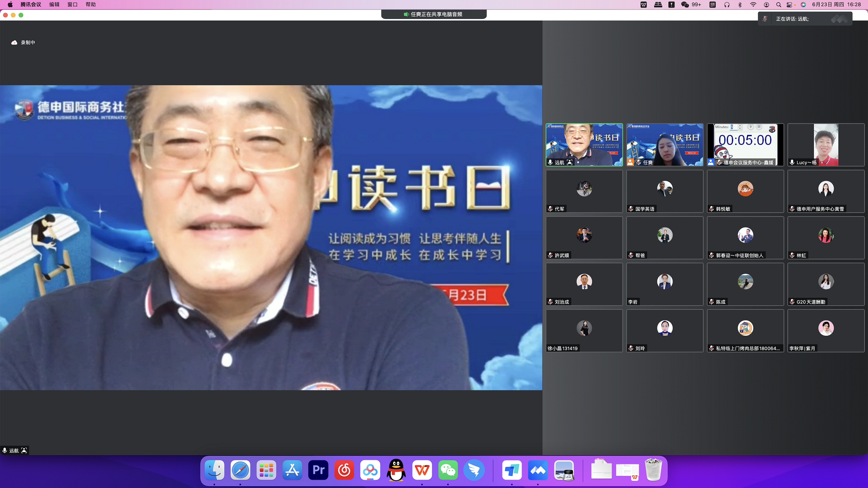Select 李秋萍|紫月 participant tile
Image resolution: width=868 pixels, height=488 pixels.
[x=826, y=331]
